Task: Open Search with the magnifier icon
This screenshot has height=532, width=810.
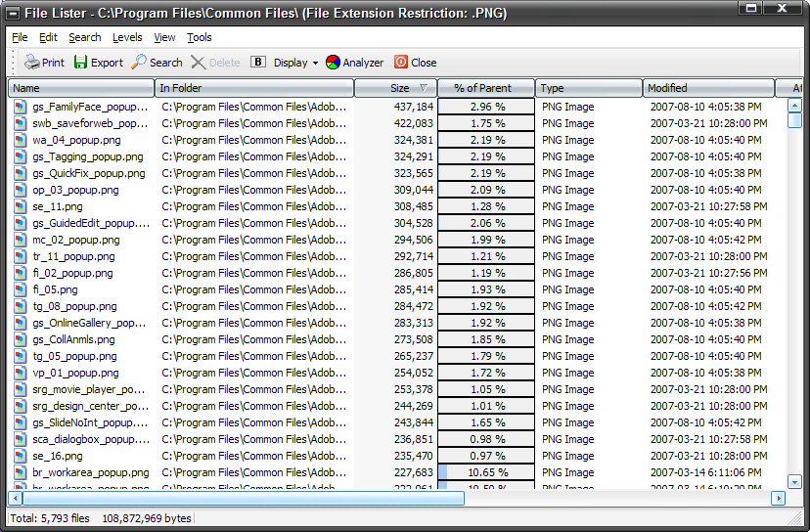Action: [x=139, y=63]
